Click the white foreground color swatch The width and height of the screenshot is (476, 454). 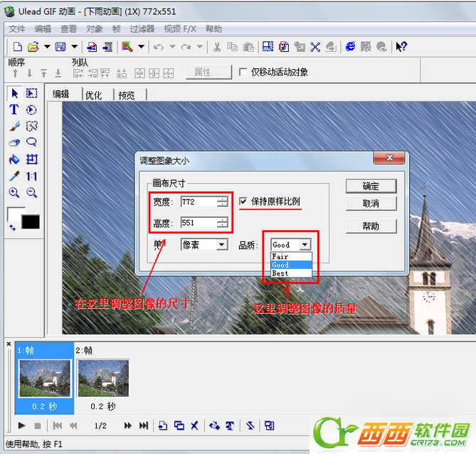click(15, 214)
